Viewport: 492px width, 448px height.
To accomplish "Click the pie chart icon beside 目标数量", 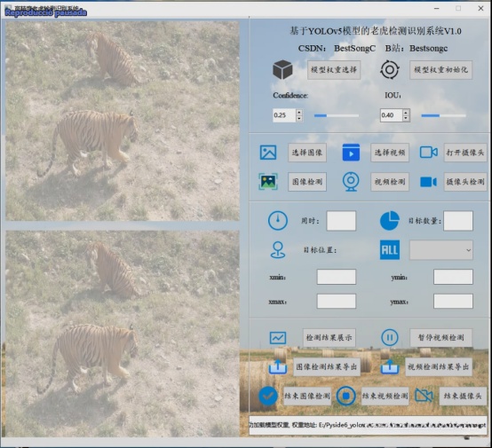I will (x=390, y=221).
